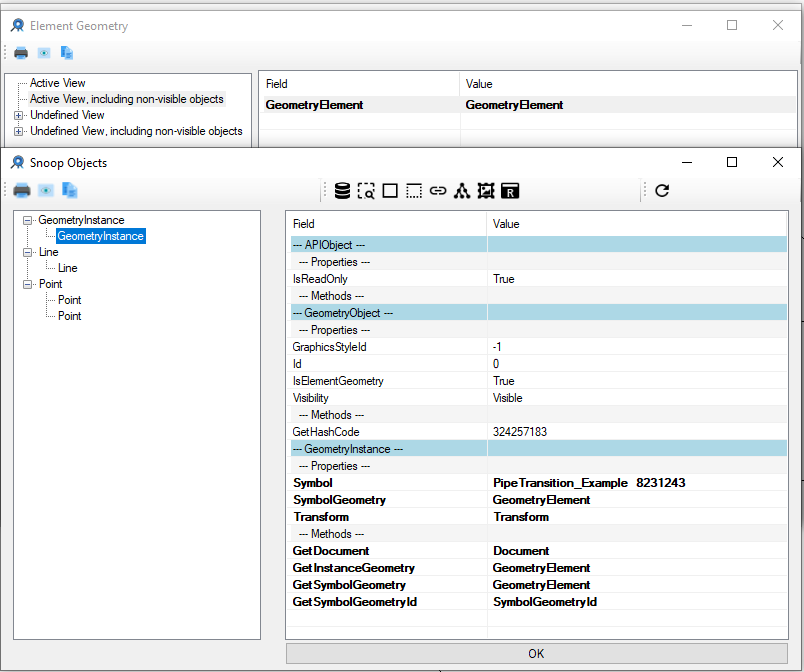
Task: Open the Symbol PipeTransition_Example value
Action: click(x=589, y=483)
